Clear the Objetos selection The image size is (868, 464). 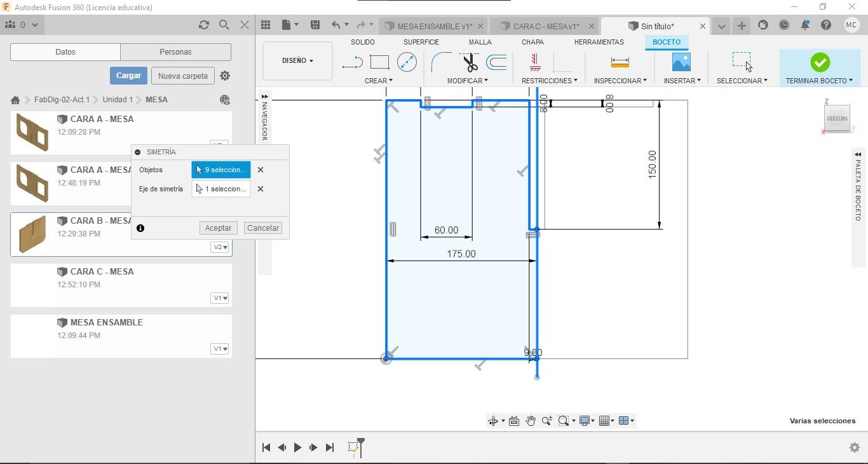tap(261, 170)
